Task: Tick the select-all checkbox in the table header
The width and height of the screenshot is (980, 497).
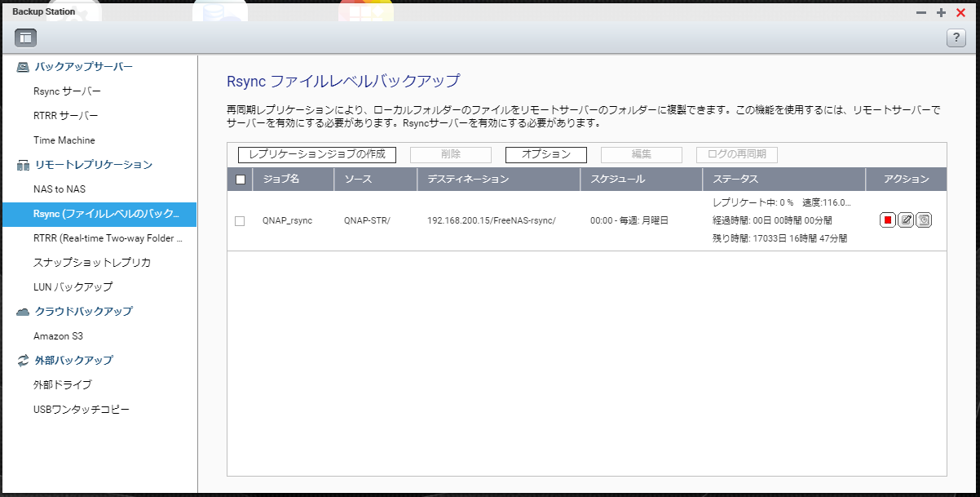Action: [240, 180]
